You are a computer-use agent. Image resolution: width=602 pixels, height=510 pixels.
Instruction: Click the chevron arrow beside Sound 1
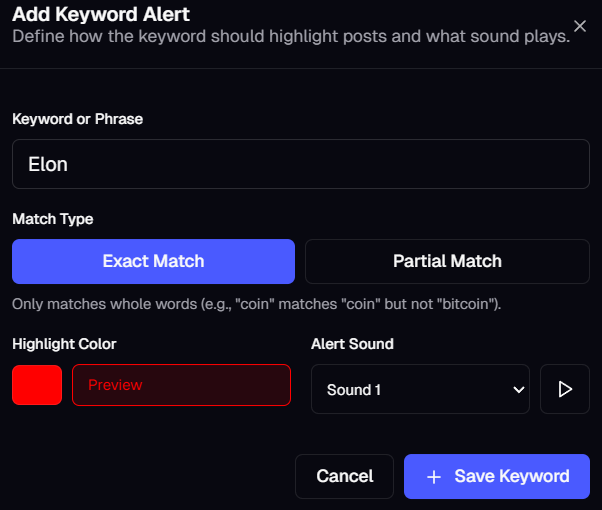click(x=518, y=389)
